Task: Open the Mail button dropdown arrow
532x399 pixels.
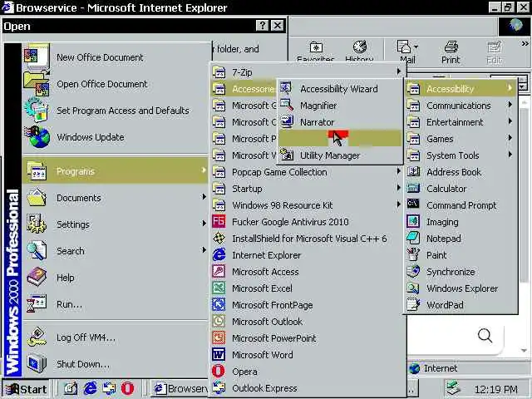Action: click(416, 47)
